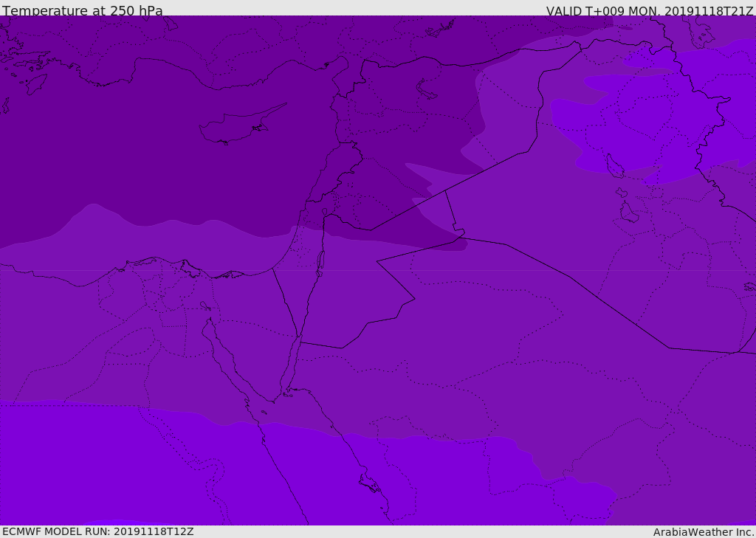
Task: Click Lake Razzaza outline south of Tharthar
Action: [628, 212]
